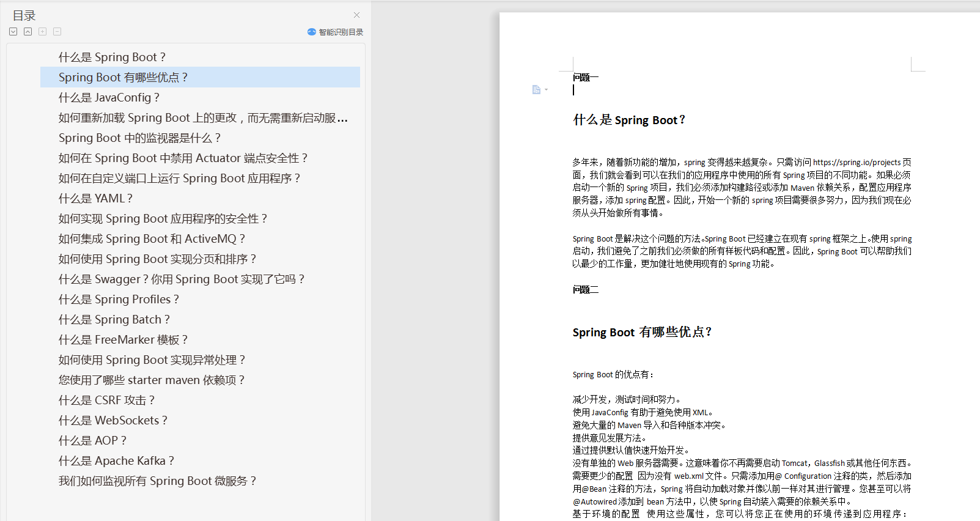Click the line 避免大量的 Maven 导入和各种版本冲突。
The width and height of the screenshot is (980, 521).
click(649, 426)
